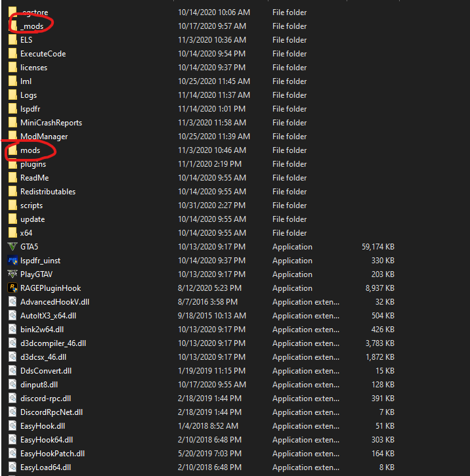Screen dimensions: 470x476
Task: Click the bink2w64.dll file icon
Action: tap(12, 330)
